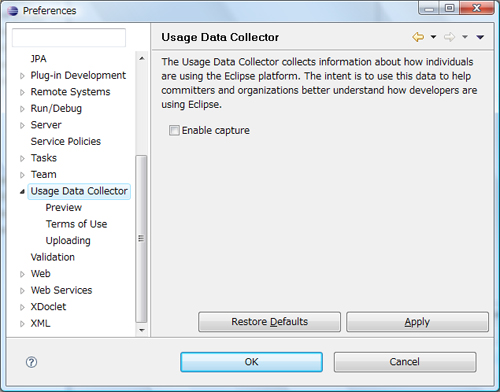
Task: Expand the XML tree node
Action: point(22,324)
